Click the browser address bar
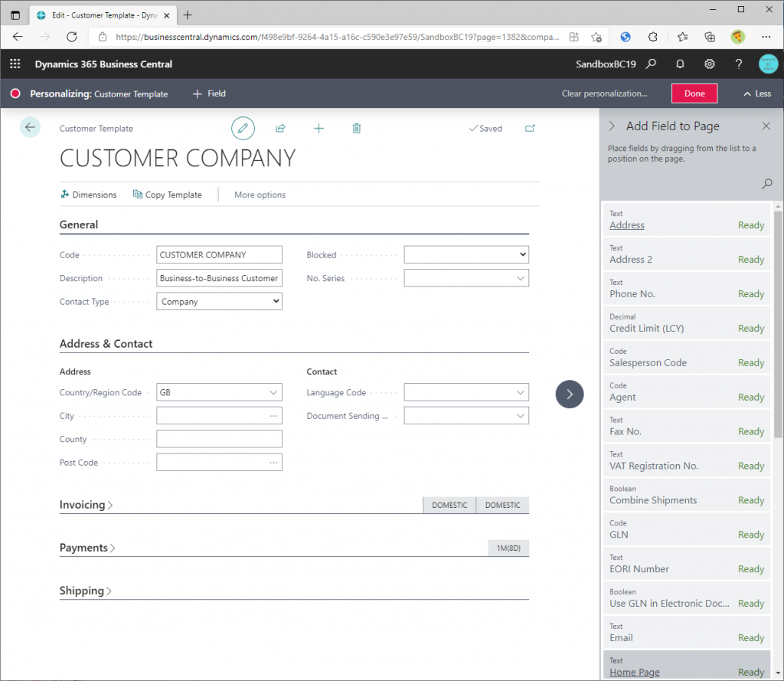Viewport: 784px width, 681px height. tap(337, 37)
